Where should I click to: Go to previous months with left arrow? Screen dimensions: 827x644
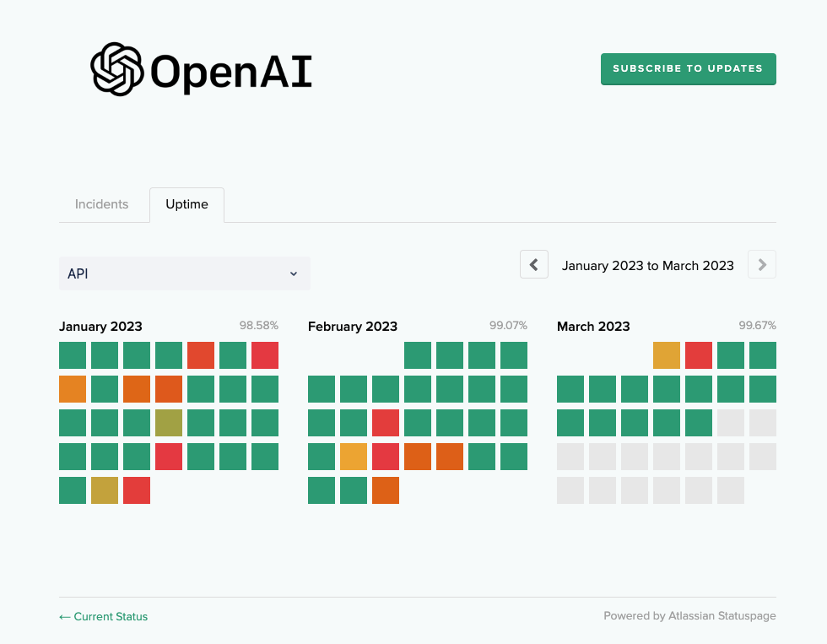[534, 265]
